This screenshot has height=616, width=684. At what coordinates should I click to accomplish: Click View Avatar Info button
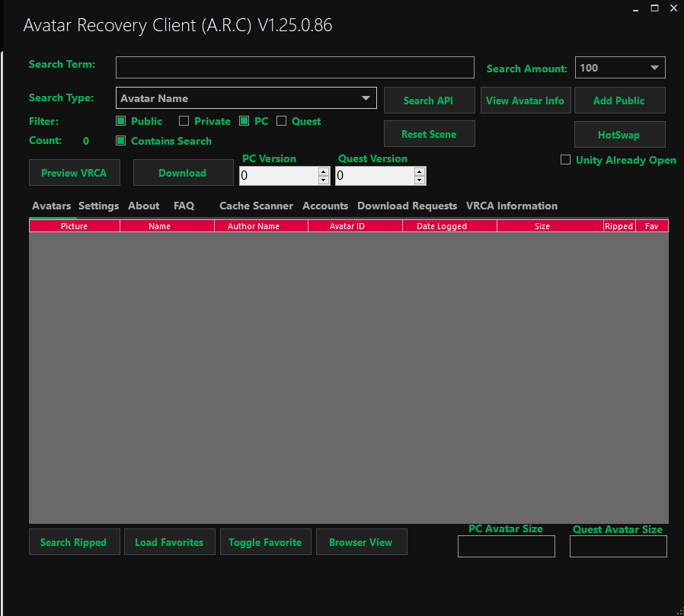526,101
